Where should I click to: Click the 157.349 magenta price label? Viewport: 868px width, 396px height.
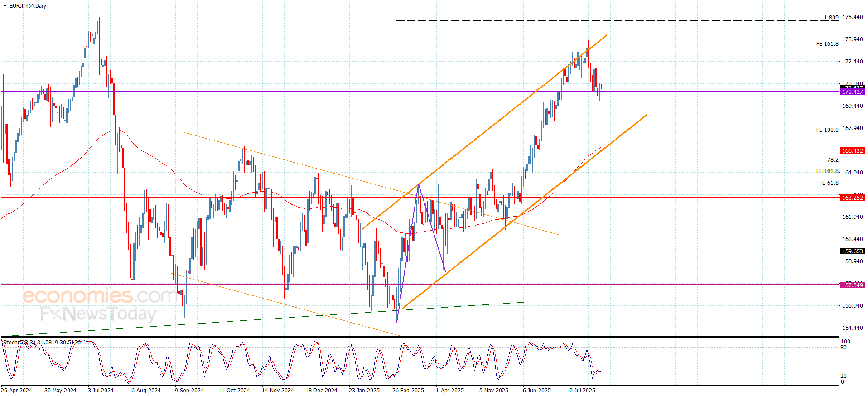tap(852, 285)
